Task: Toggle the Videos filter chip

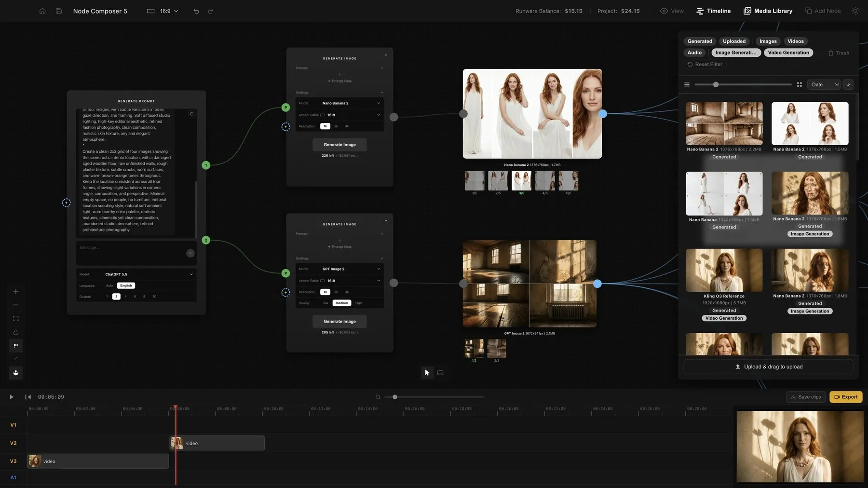Action: tap(795, 41)
